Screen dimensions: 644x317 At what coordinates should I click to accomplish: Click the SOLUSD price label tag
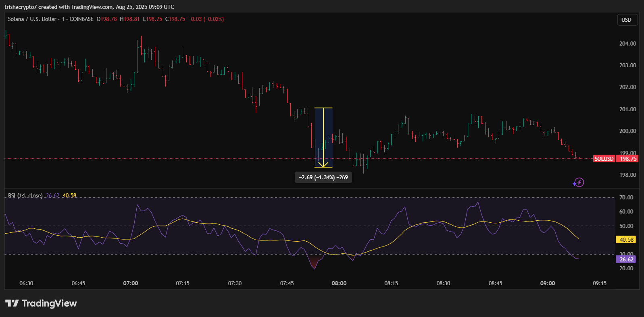tap(604, 159)
